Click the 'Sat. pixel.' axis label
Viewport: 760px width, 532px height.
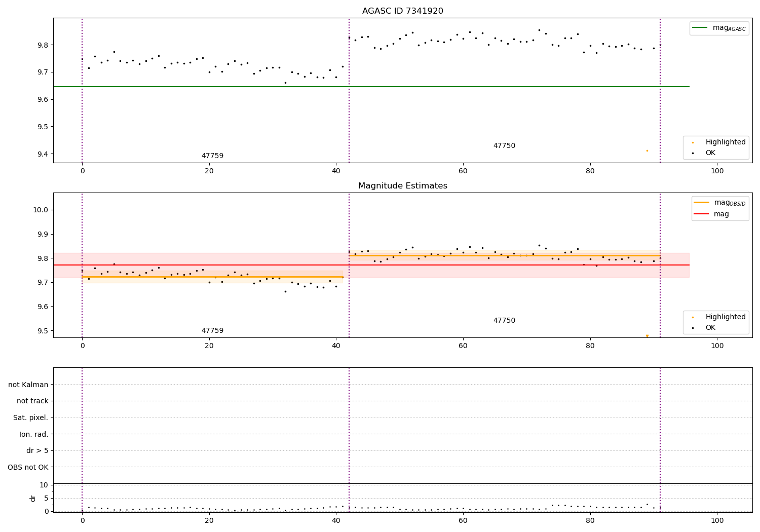click(31, 417)
